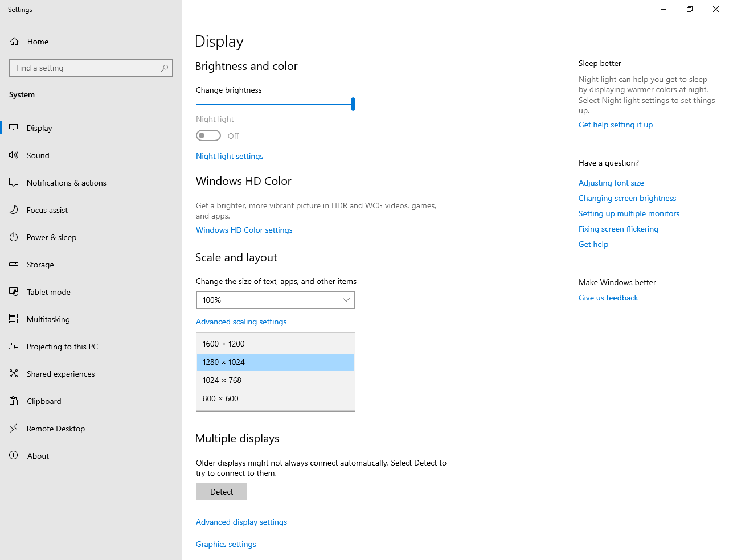Choose 1600 × 1200 resolution option
The height and width of the screenshot is (560, 729).
point(276,344)
